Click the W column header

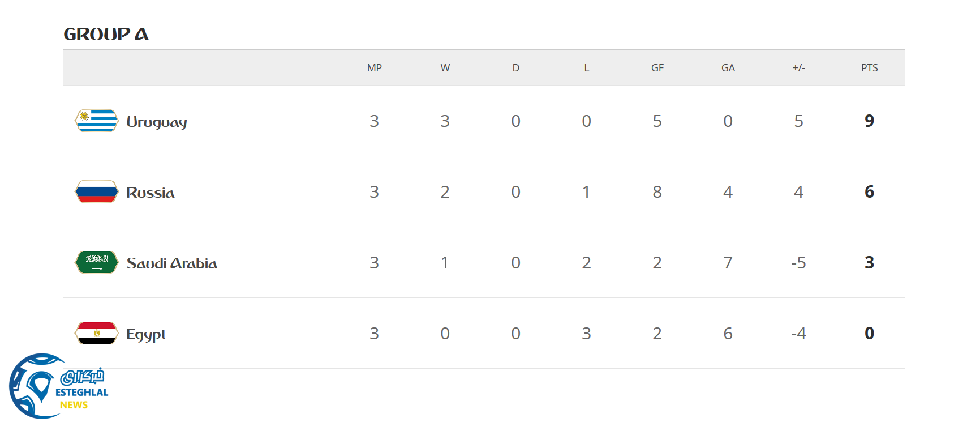pyautogui.click(x=445, y=68)
